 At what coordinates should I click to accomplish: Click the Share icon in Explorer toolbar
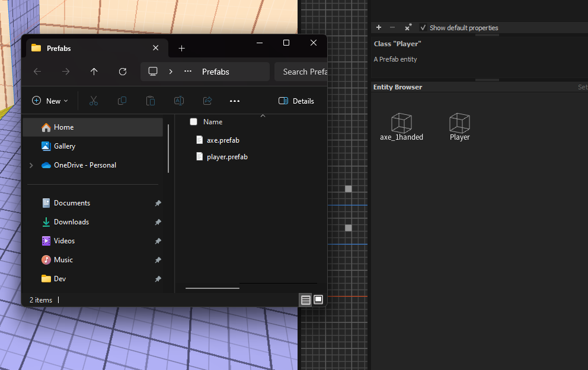pyautogui.click(x=207, y=101)
